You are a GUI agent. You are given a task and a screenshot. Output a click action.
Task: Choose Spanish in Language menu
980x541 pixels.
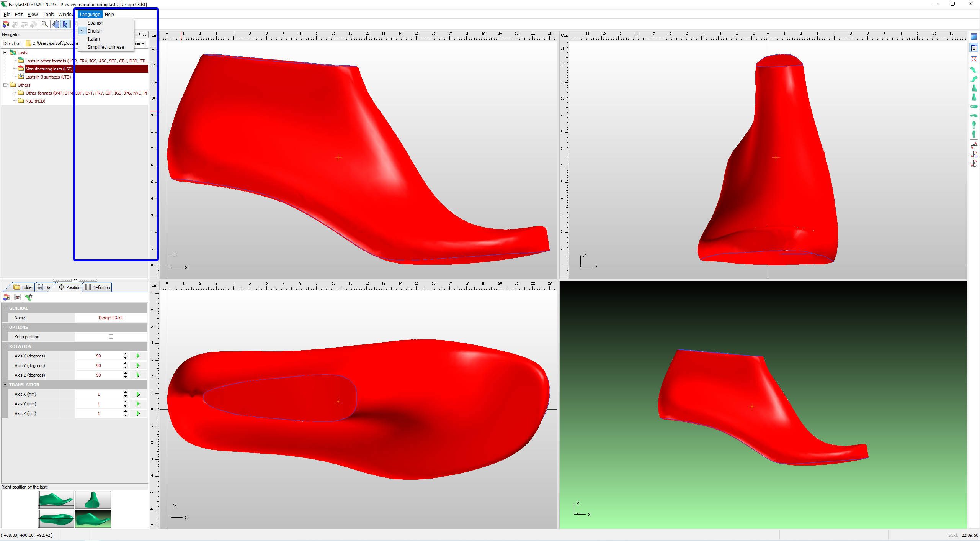tap(95, 23)
